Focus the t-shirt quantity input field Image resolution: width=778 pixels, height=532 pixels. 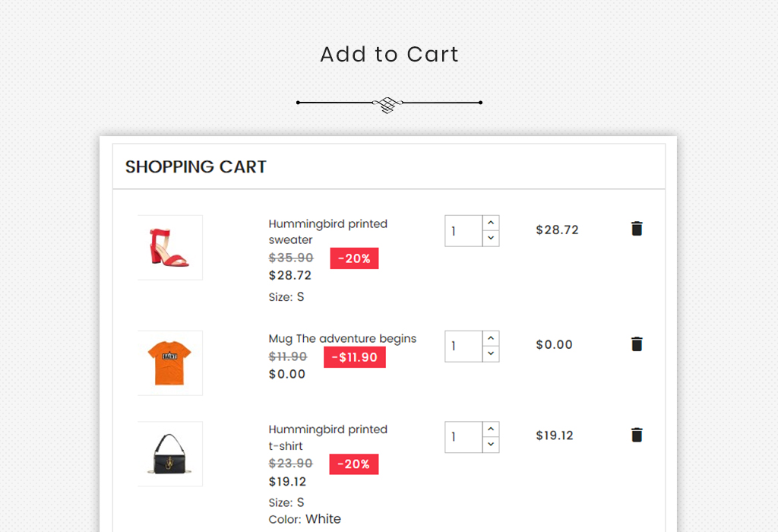point(463,437)
